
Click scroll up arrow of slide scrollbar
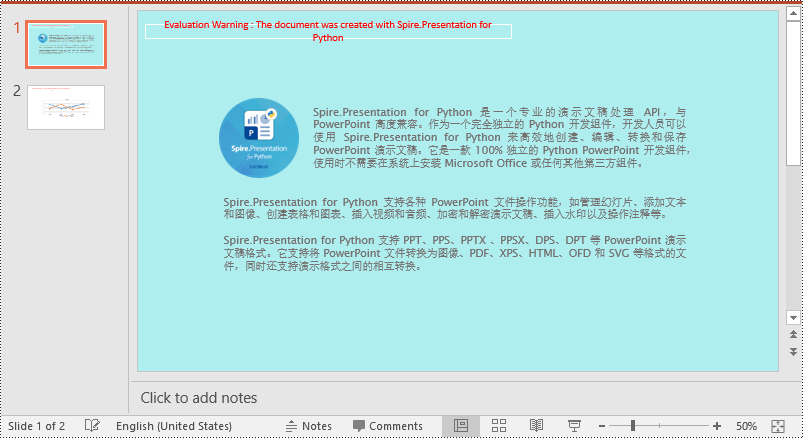point(793,13)
